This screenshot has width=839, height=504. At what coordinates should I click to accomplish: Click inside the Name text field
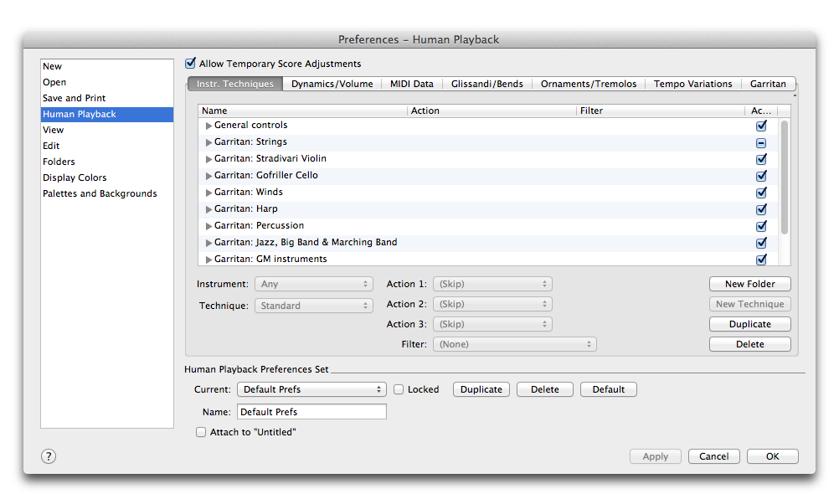click(x=311, y=411)
